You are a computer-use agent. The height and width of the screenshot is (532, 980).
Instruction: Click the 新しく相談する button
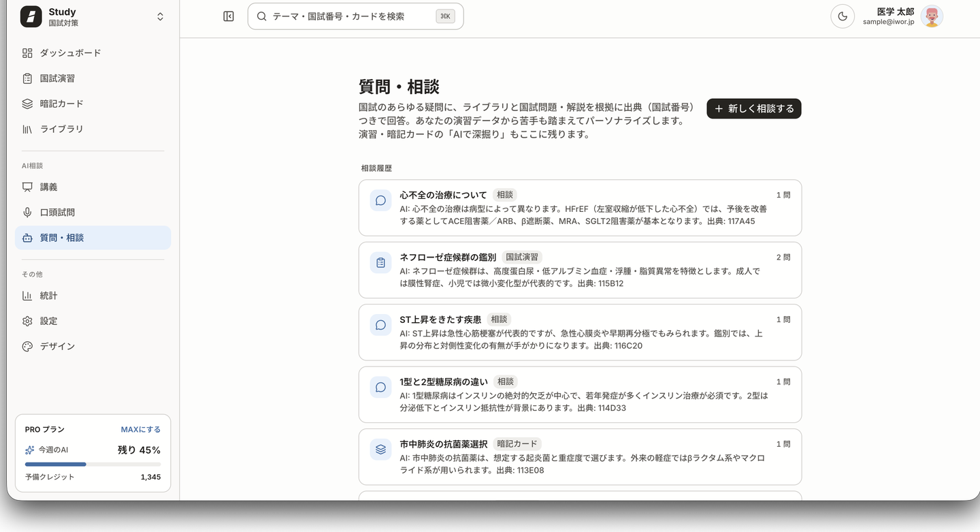[x=754, y=109]
